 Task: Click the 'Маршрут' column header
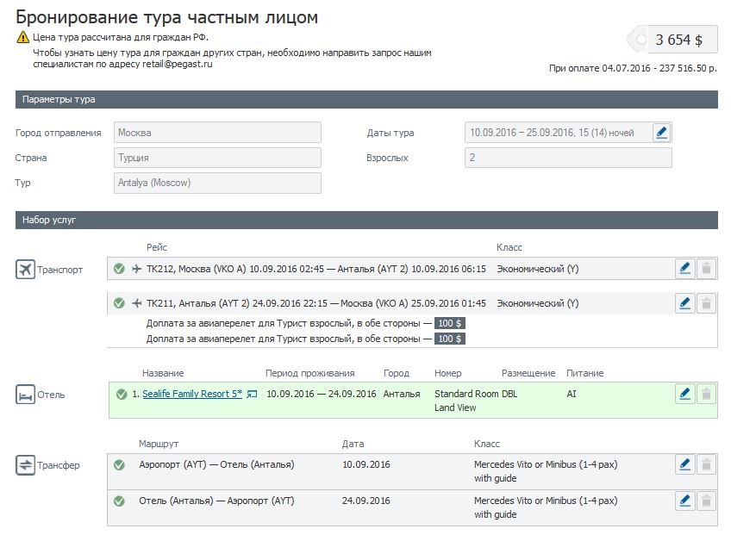(159, 444)
